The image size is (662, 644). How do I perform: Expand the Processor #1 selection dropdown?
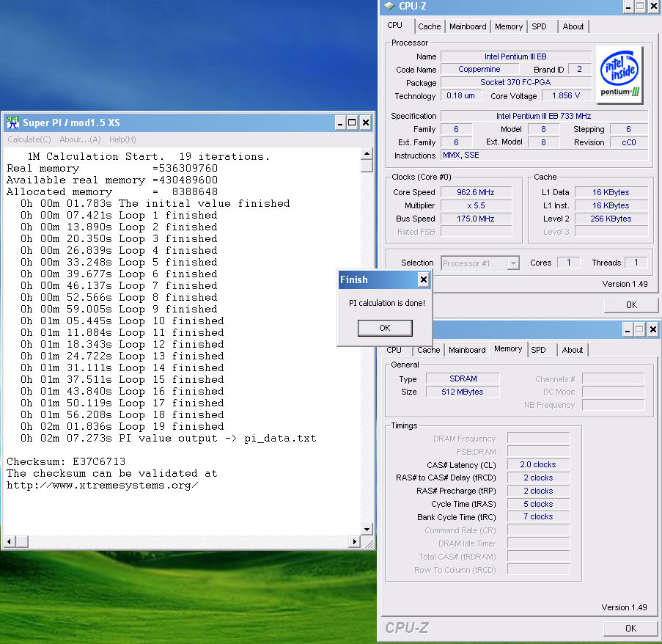pos(513,263)
